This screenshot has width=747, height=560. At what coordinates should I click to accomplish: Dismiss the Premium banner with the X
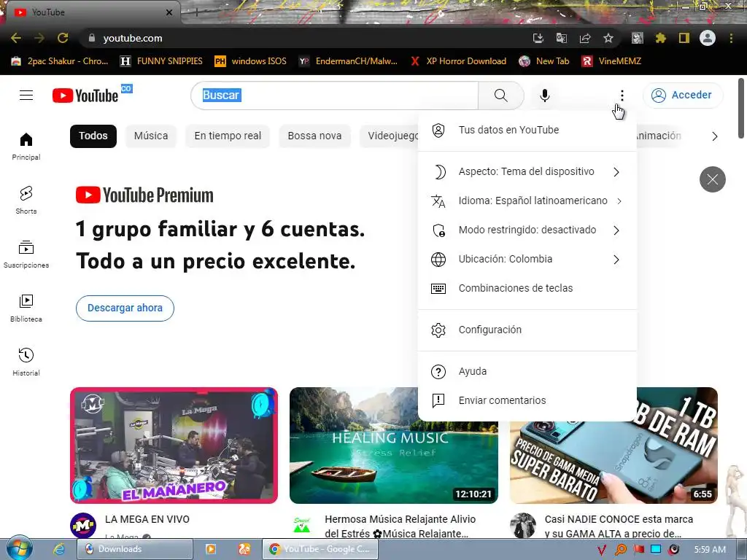[712, 179]
